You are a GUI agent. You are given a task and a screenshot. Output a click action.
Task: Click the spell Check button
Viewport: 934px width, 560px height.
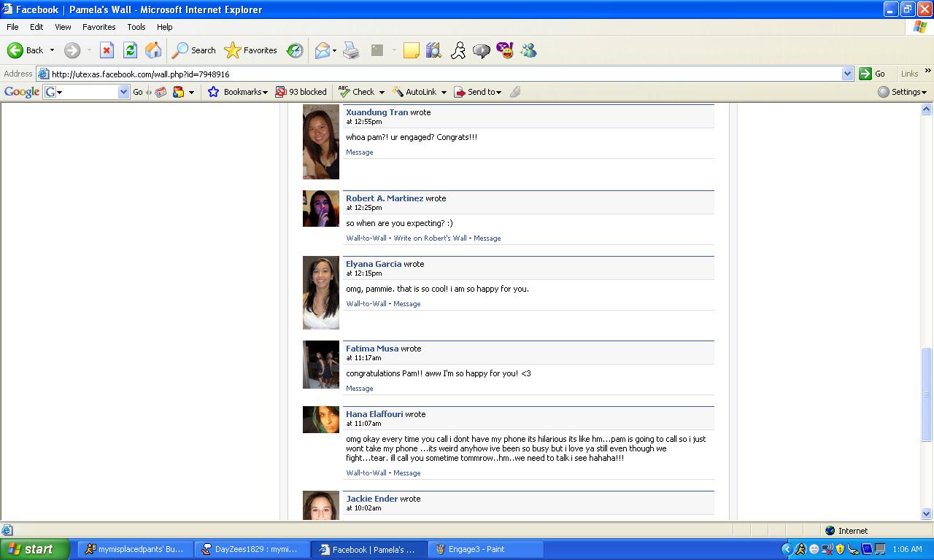point(357,92)
